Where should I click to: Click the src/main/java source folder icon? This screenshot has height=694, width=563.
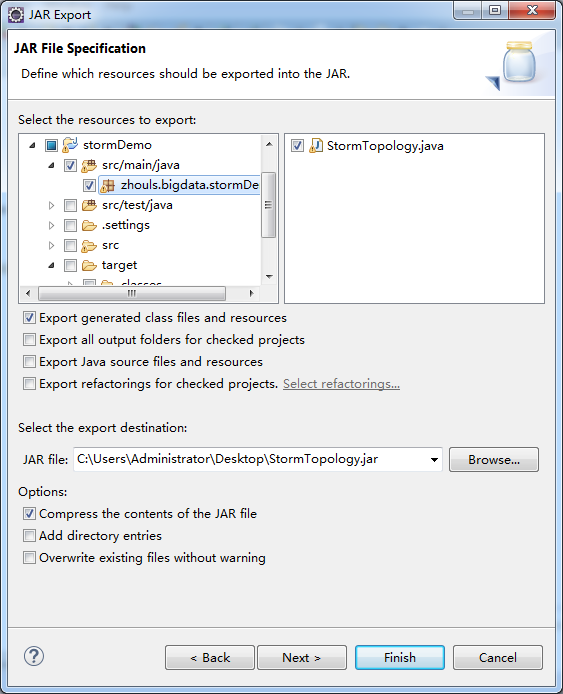[x=89, y=166]
